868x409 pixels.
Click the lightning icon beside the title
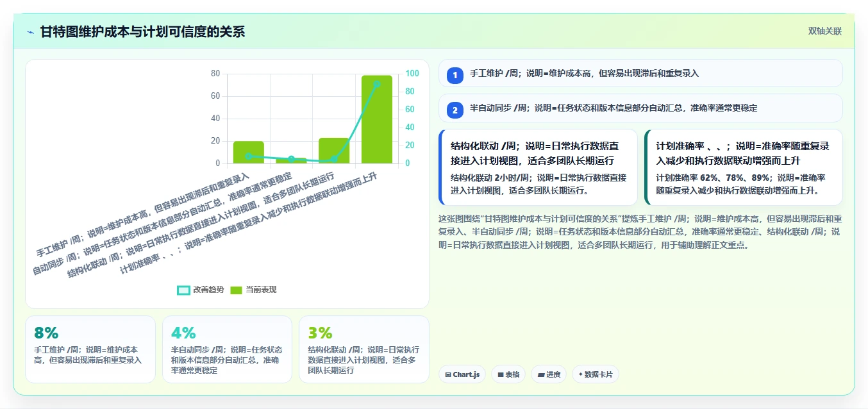(x=30, y=32)
